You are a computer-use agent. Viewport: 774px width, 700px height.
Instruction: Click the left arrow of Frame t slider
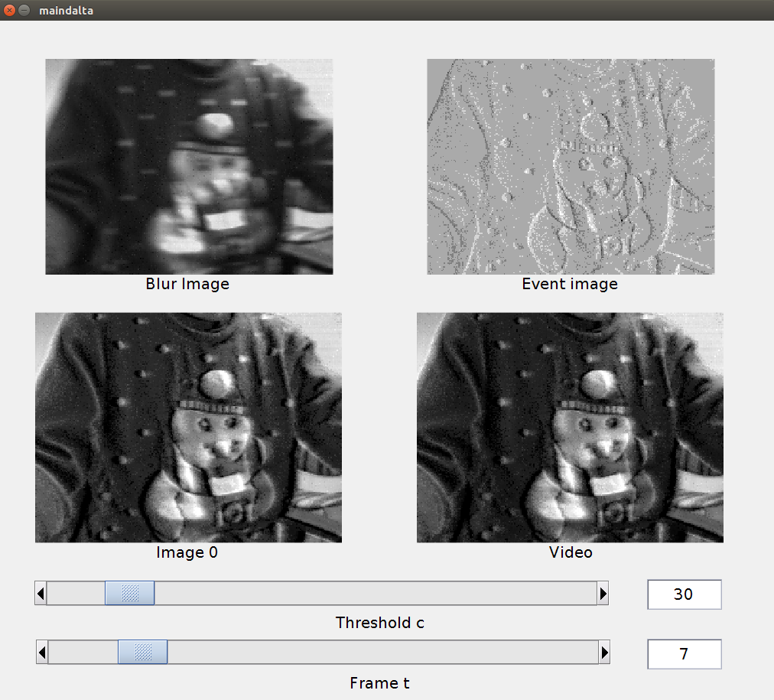(43, 653)
